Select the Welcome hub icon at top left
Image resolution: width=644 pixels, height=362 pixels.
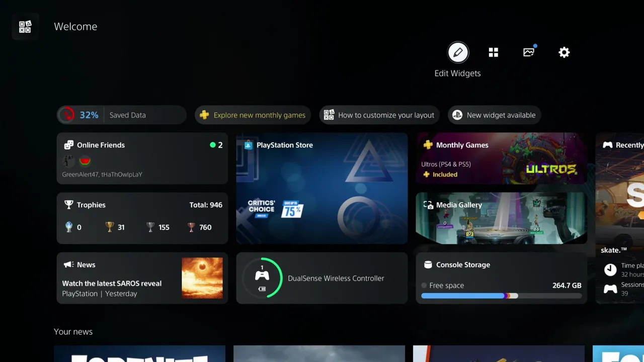[x=25, y=27]
